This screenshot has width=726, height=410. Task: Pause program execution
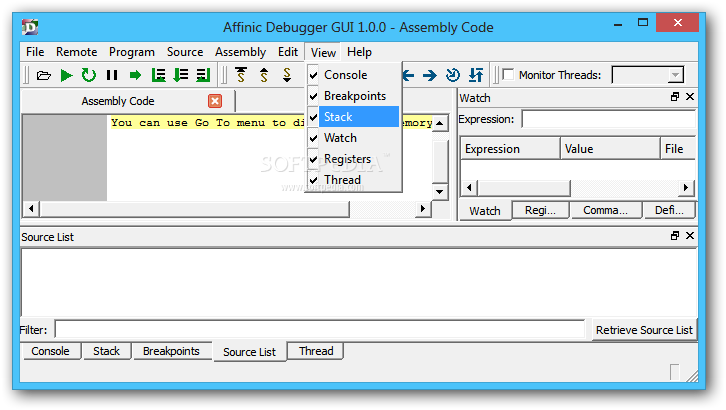(x=112, y=75)
